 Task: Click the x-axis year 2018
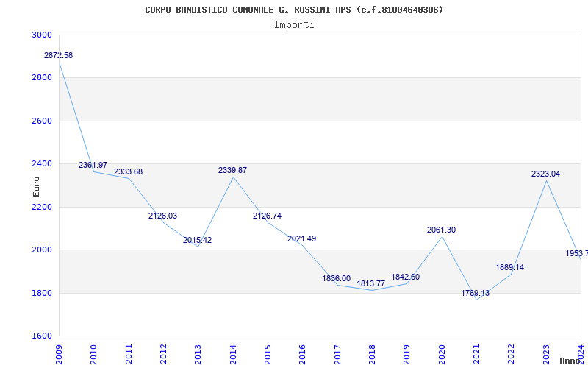pos(372,354)
